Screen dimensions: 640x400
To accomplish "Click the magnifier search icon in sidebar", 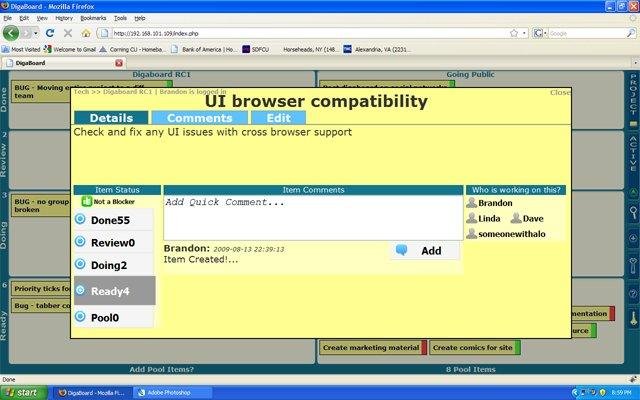I will [633, 213].
